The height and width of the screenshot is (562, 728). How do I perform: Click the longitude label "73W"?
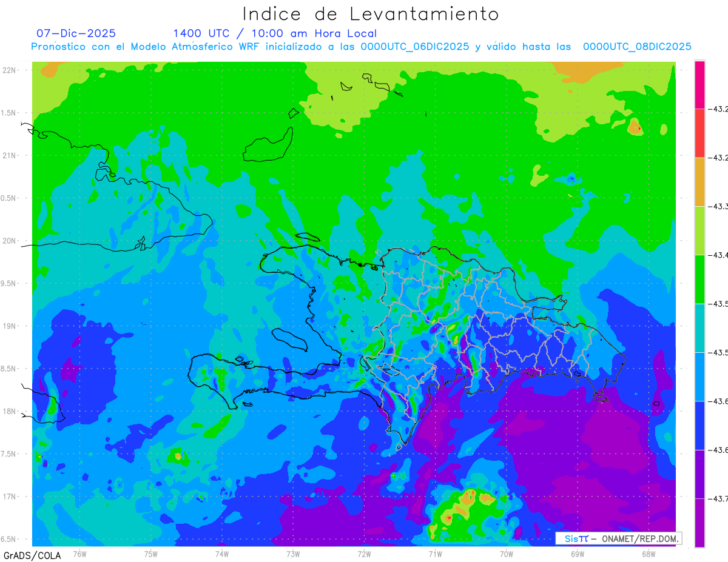click(293, 553)
